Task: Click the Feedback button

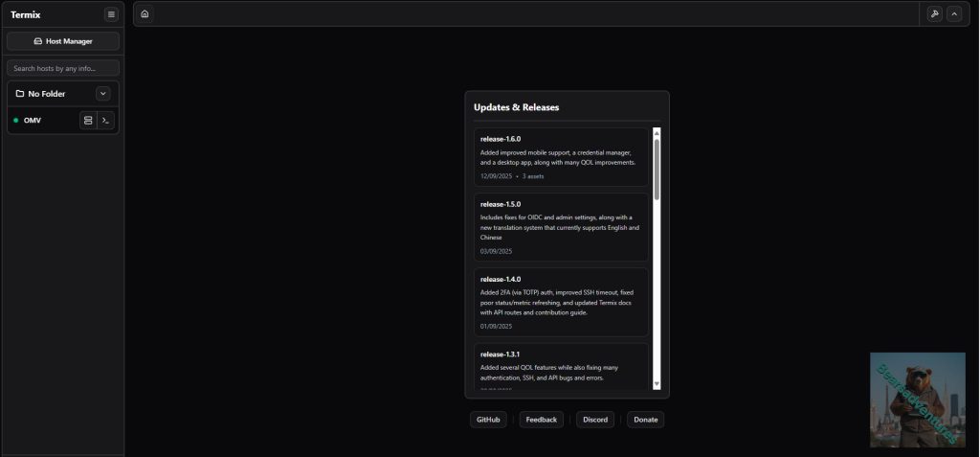Action: tap(541, 420)
